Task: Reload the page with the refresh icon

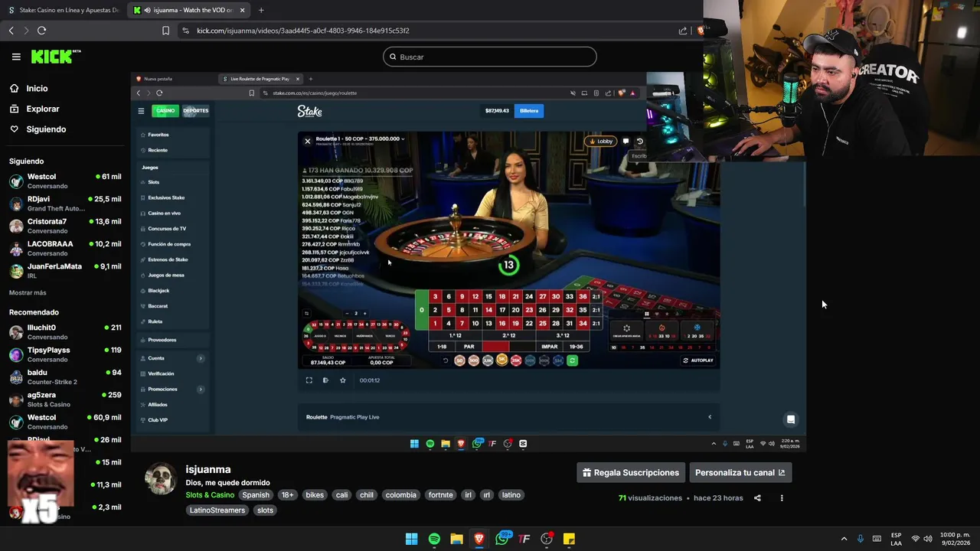Action: pyautogui.click(x=41, y=31)
